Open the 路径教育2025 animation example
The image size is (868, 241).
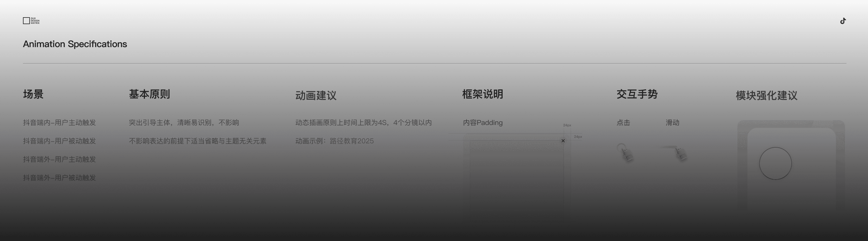(352, 141)
